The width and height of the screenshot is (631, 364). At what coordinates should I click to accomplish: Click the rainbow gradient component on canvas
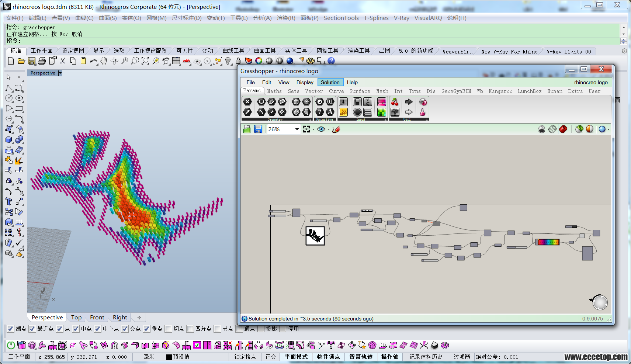(x=548, y=242)
